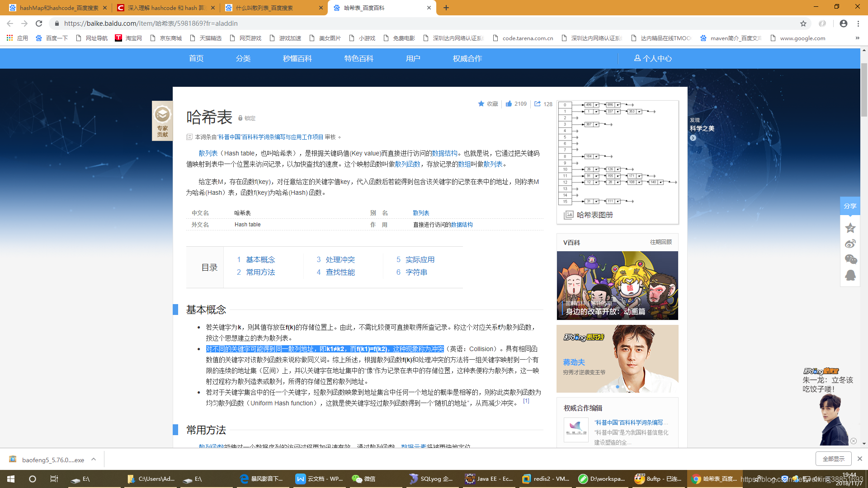The image size is (868, 488).
Task: Share to QQ via sidebar icon
Action: 850,275
